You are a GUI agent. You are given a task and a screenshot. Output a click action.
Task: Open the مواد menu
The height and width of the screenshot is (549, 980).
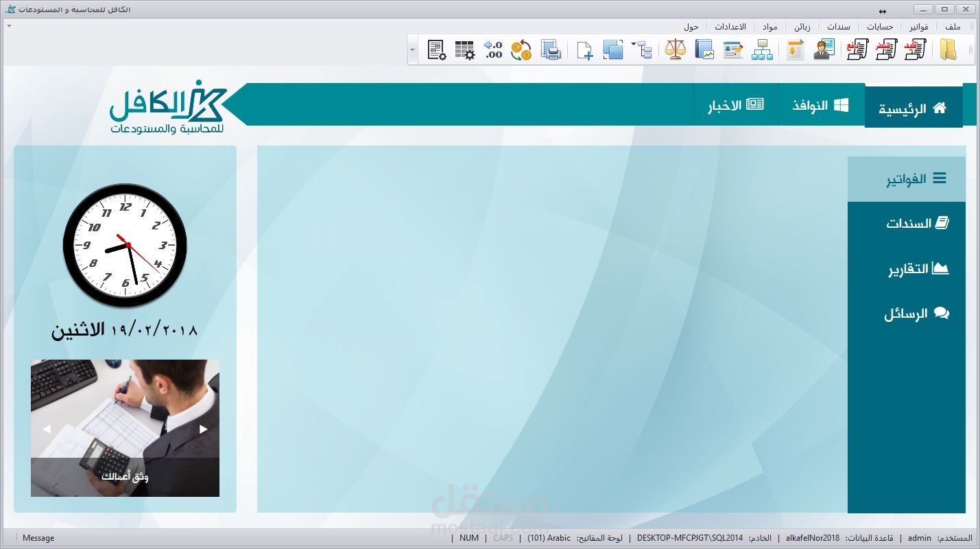pos(769,27)
